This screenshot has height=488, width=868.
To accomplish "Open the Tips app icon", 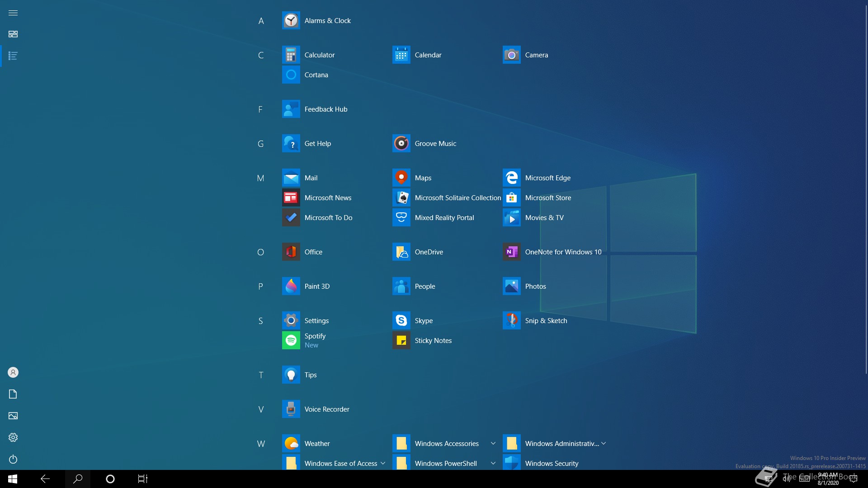I will (291, 375).
